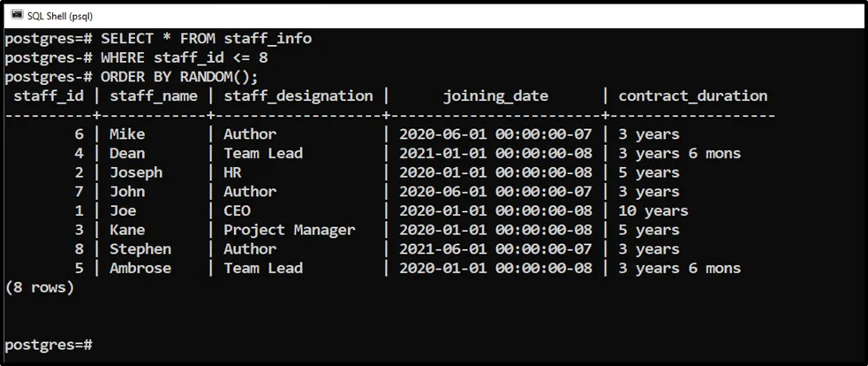Viewport: 868px width, 366px height.
Task: Click the name Mike in results
Action: click(x=127, y=134)
